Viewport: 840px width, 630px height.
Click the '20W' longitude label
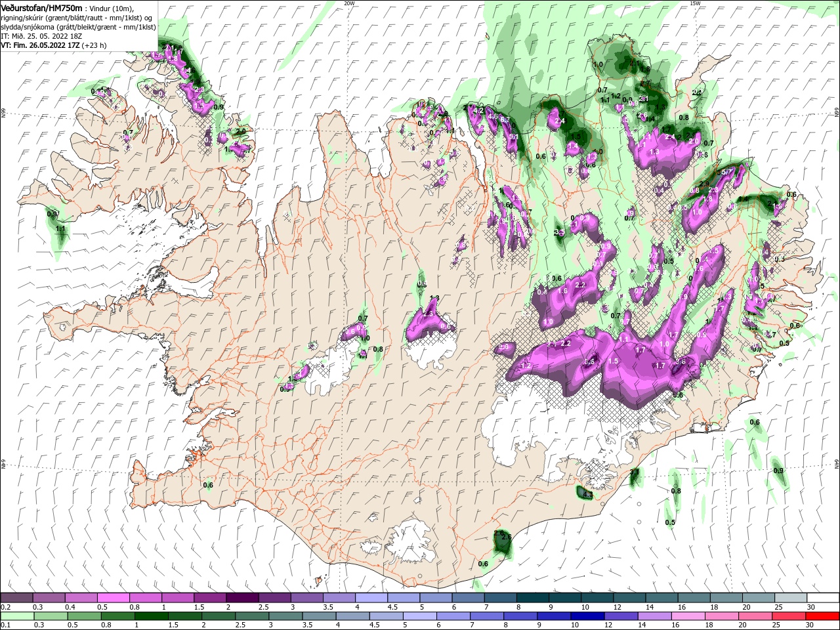tap(349, 3)
